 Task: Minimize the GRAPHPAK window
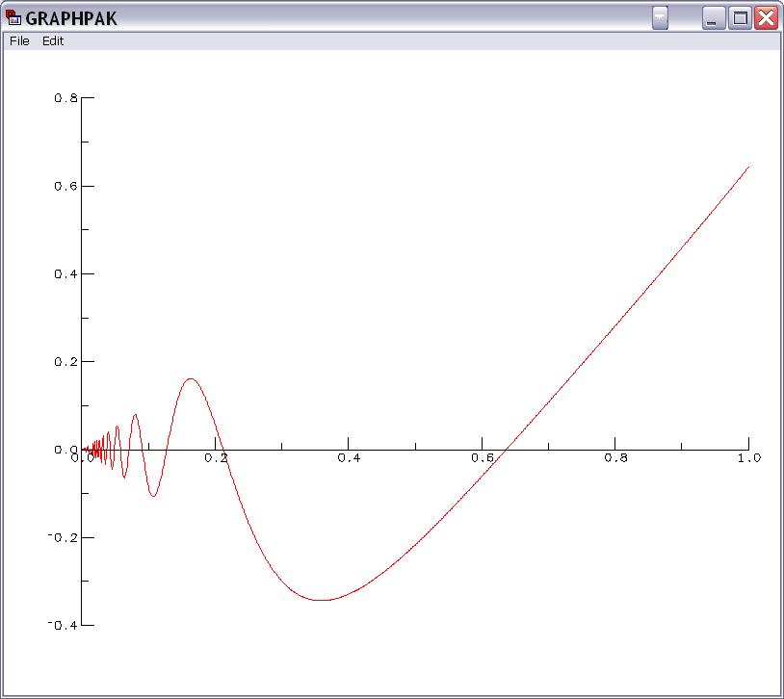click(713, 18)
